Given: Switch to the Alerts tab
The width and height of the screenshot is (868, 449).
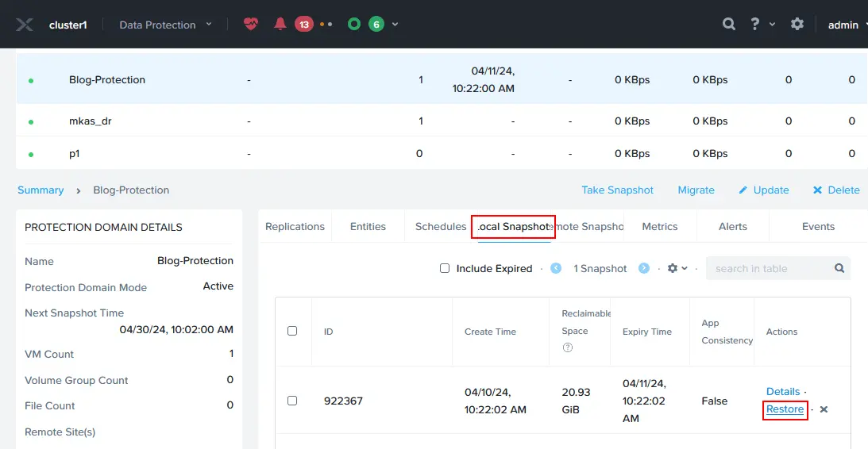Looking at the screenshot, I should 733,226.
